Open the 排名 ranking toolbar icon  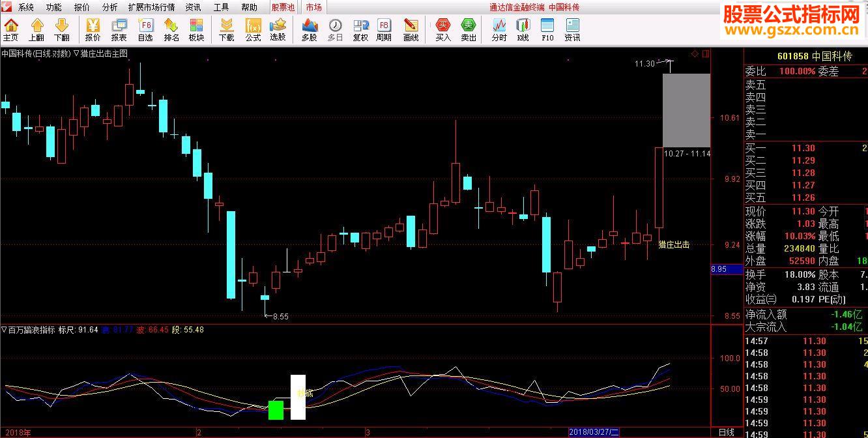[171, 30]
